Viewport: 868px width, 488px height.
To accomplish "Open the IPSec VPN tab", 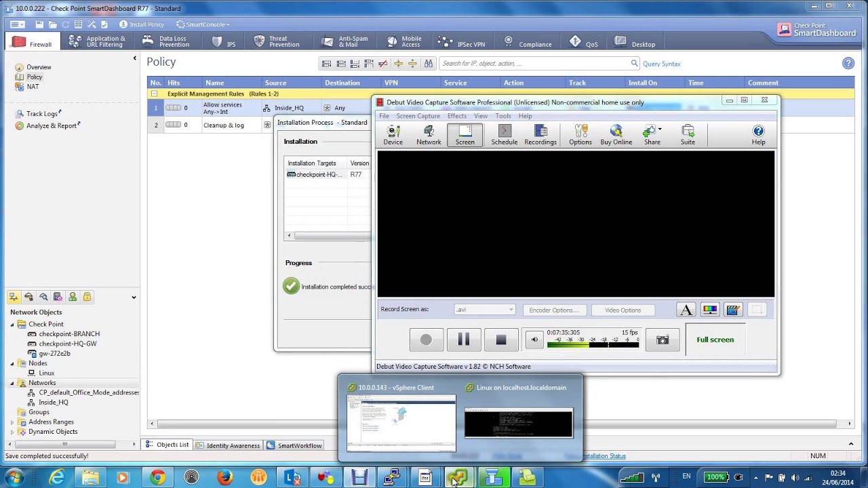I will [x=462, y=42].
